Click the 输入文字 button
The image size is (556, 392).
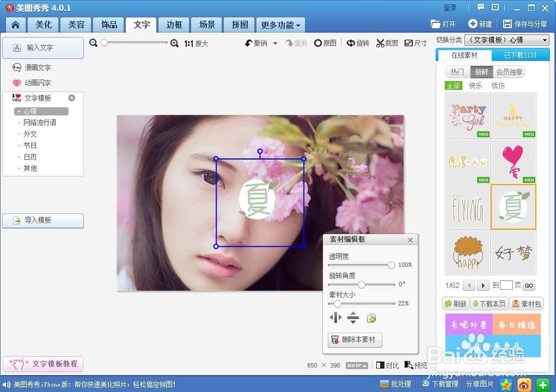43,47
